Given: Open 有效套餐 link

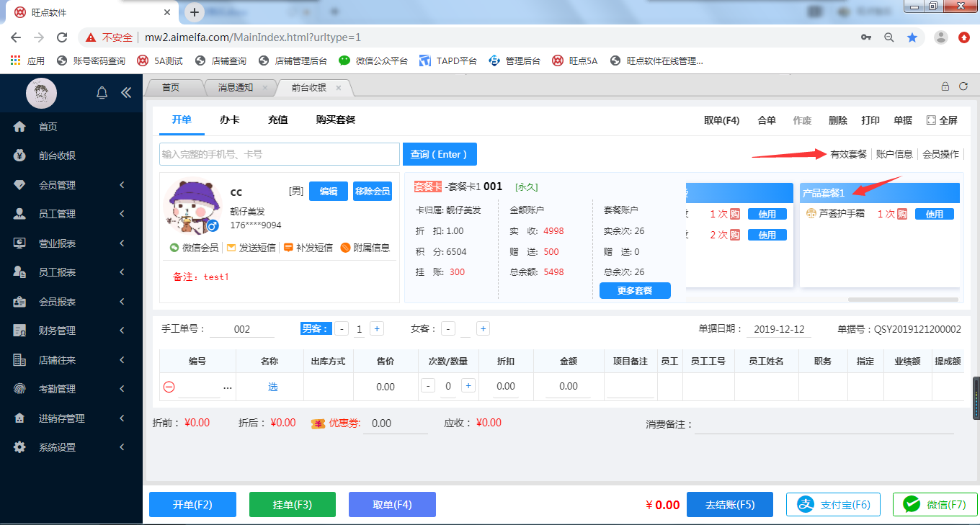Looking at the screenshot, I should pos(848,154).
